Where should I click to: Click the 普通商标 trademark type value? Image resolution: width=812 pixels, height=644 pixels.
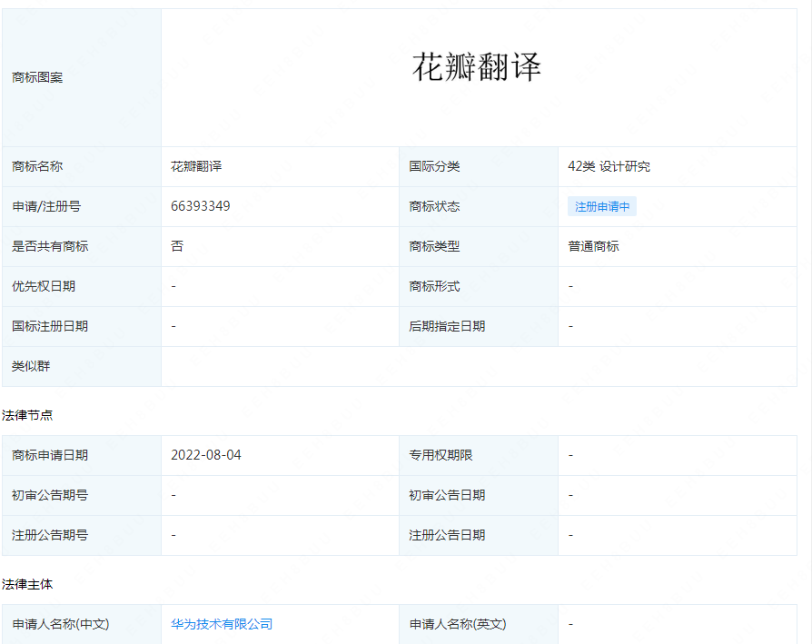(593, 246)
